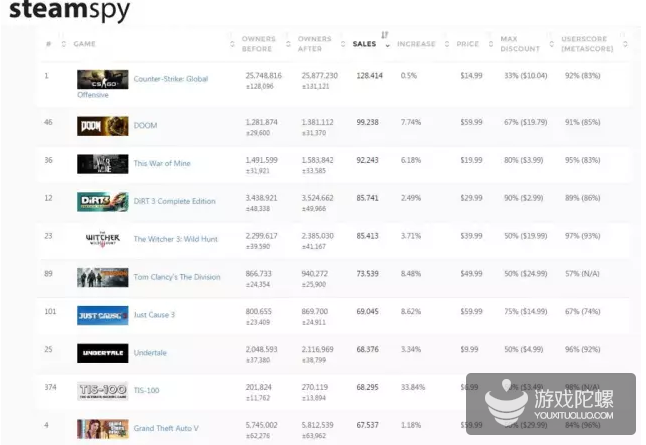
Task: Sort by Sales column header
Action: tap(365, 44)
